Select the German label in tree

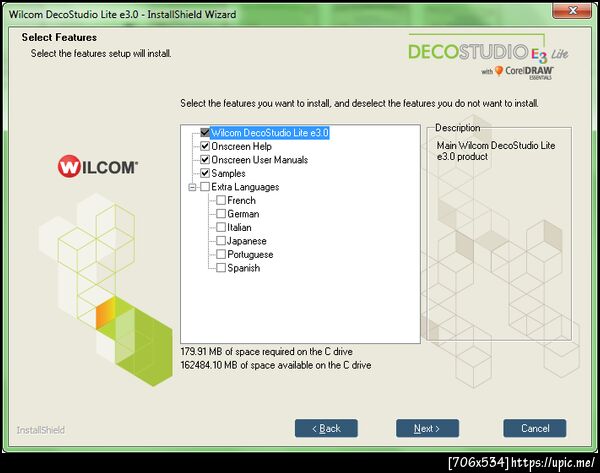(x=243, y=214)
